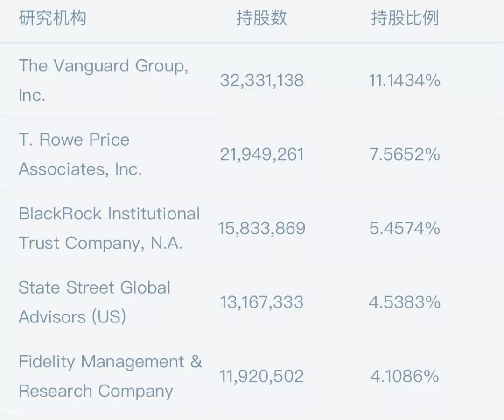The image size is (504, 420).
Task: Click the 持股比例 column header
Action: 405,19
